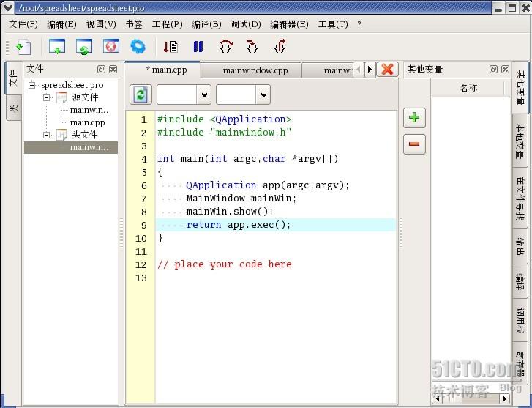Open the 编译(B) menu
The width and height of the screenshot is (532, 408).
tap(206, 24)
